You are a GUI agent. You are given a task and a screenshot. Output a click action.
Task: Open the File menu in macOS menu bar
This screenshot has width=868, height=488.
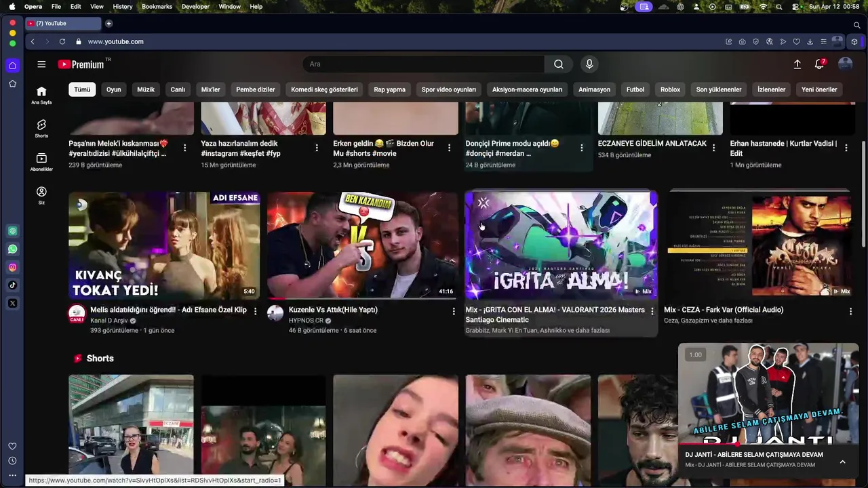pyautogui.click(x=56, y=7)
